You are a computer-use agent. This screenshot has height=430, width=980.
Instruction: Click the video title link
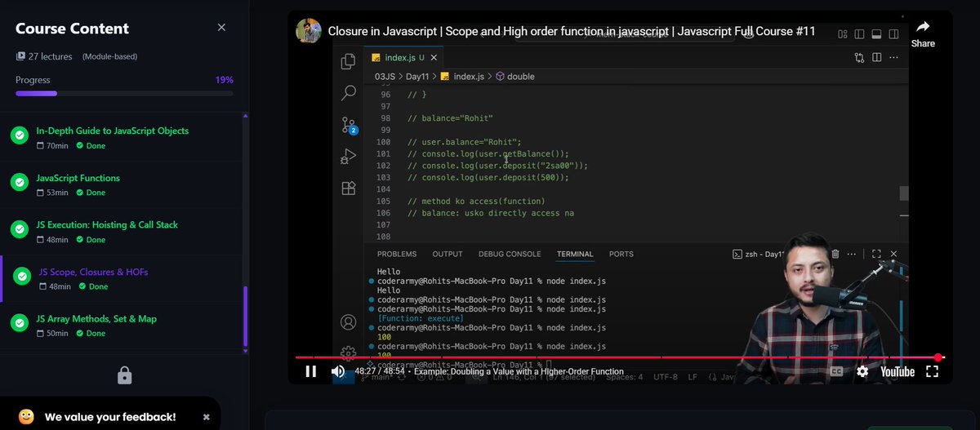pyautogui.click(x=572, y=31)
